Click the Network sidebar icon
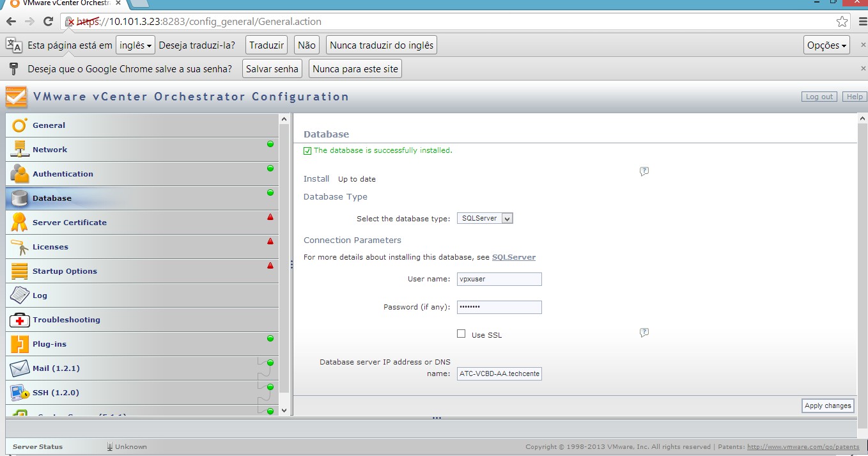 pyautogui.click(x=20, y=149)
